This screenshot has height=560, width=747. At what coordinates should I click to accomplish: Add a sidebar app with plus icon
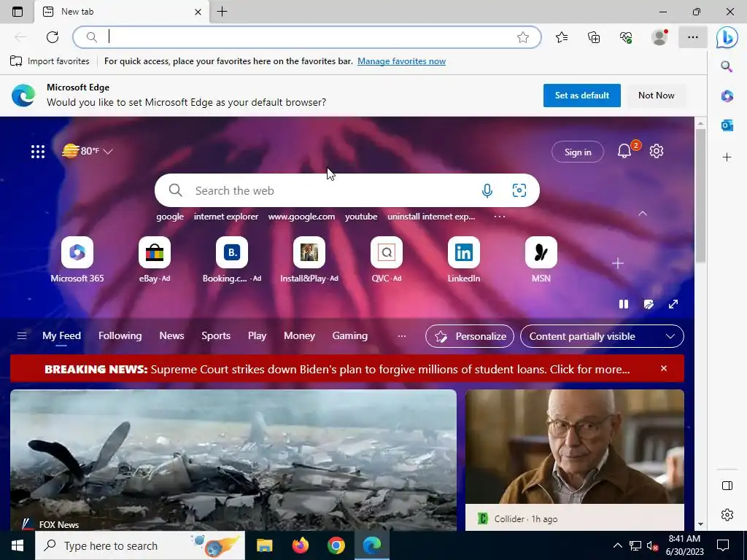727,157
